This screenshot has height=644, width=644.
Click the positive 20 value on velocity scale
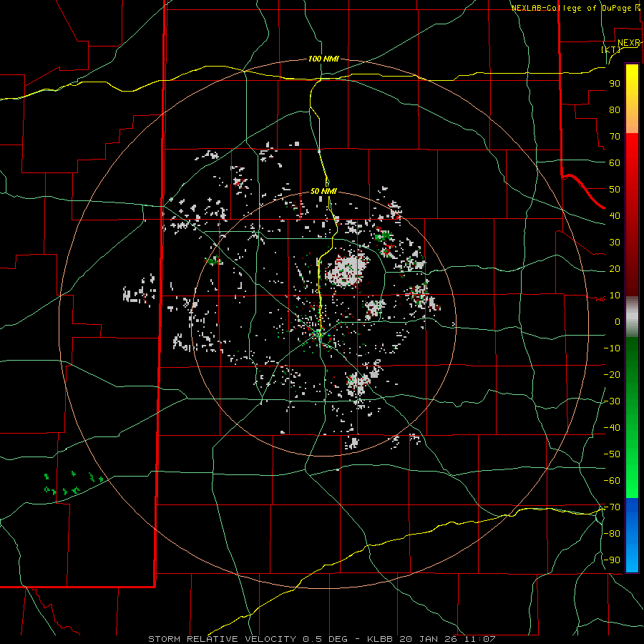click(615, 268)
